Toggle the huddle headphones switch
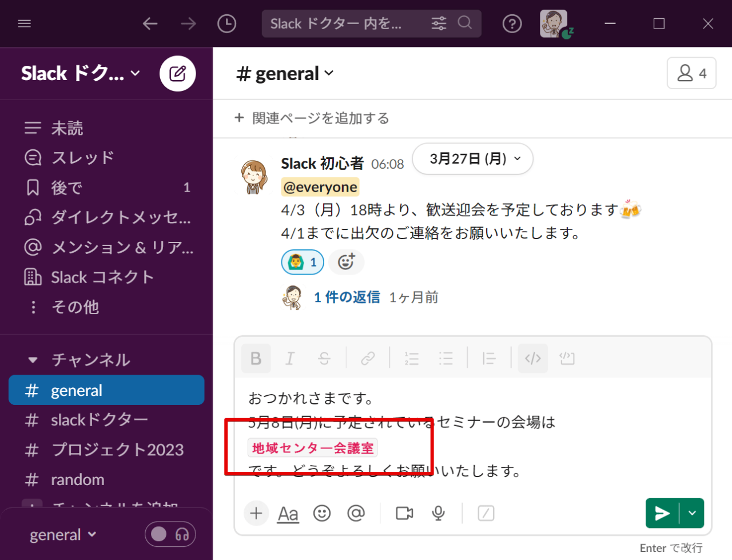This screenshot has height=560, width=732. (170, 534)
